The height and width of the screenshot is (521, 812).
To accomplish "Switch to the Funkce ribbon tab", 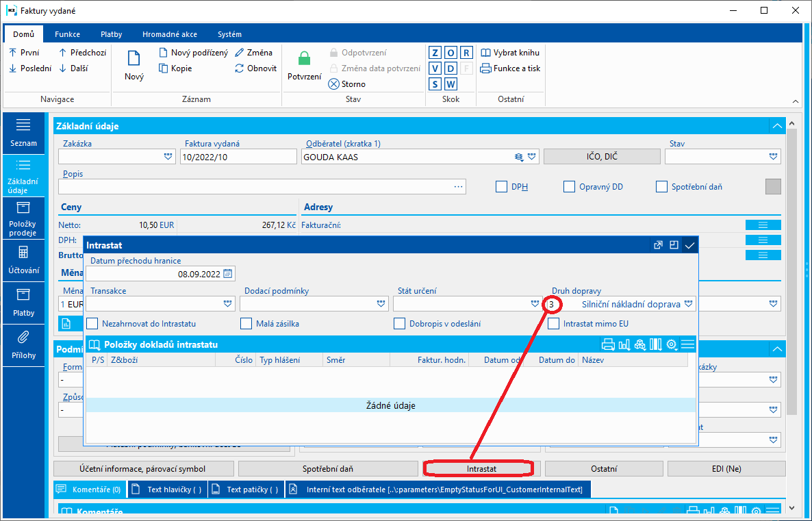I will 67,34.
